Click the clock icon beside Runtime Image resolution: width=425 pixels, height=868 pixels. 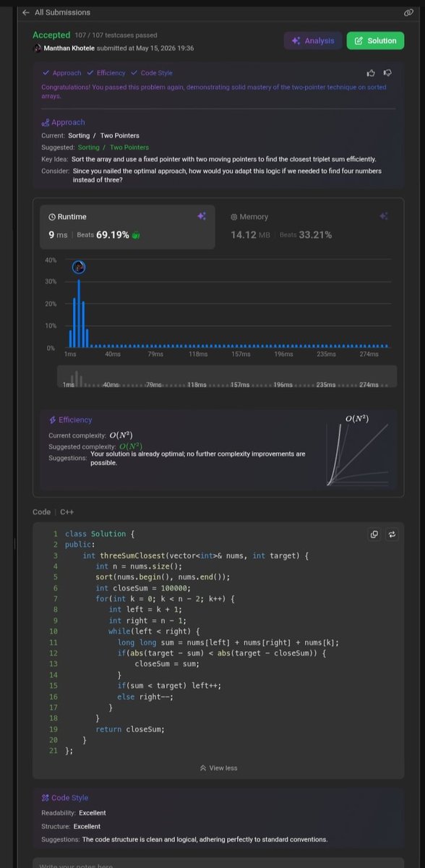tap(52, 217)
